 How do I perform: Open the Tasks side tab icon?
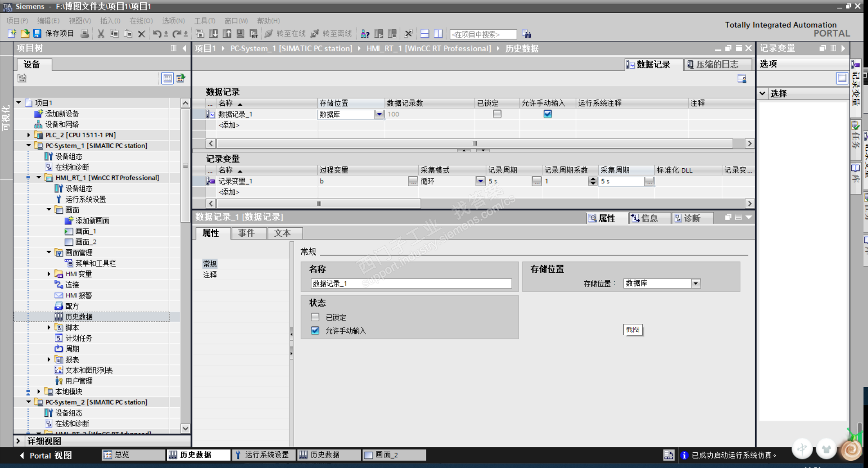pos(855,126)
